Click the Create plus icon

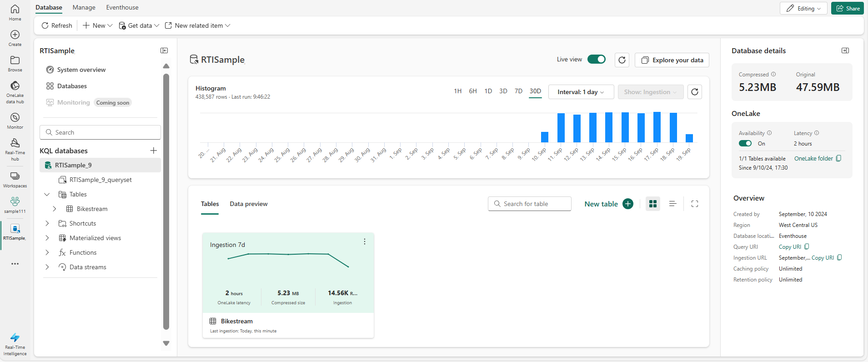pos(15,38)
